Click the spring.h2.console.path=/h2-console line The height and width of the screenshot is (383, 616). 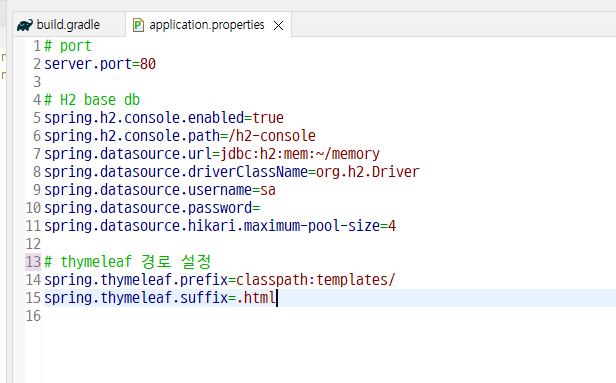point(180,136)
